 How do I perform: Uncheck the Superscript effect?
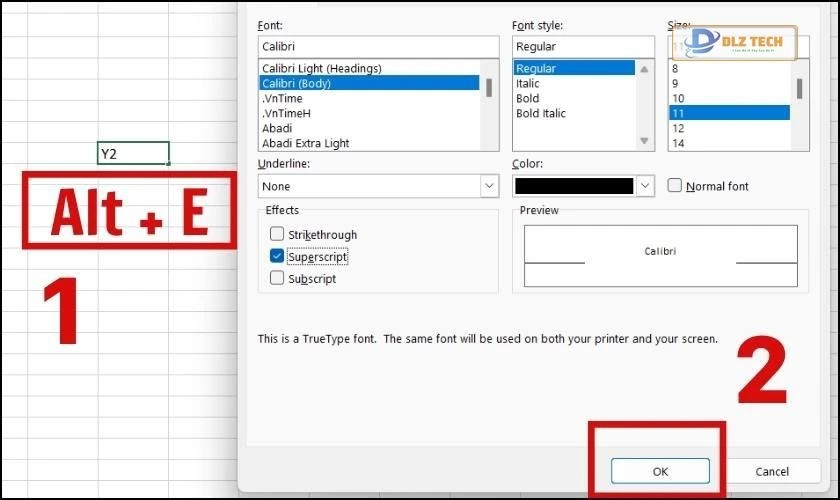pos(277,257)
